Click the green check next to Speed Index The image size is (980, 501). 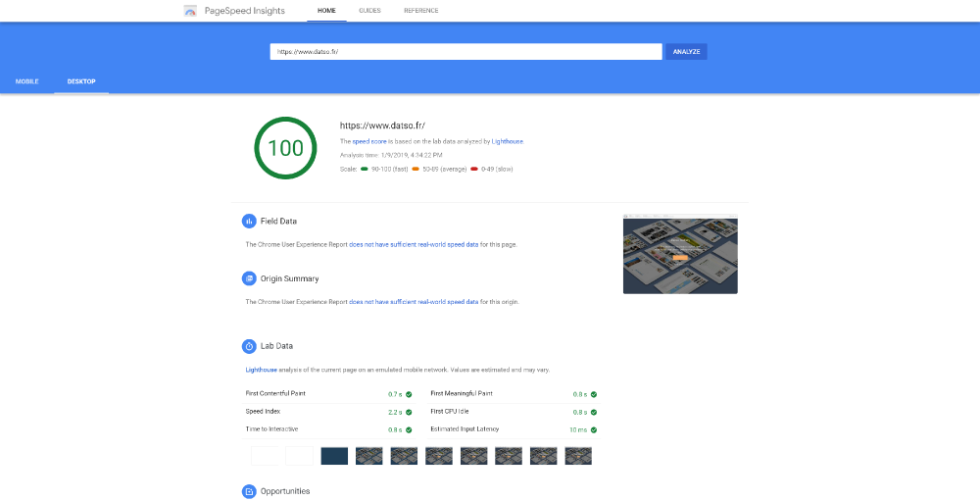click(x=409, y=412)
